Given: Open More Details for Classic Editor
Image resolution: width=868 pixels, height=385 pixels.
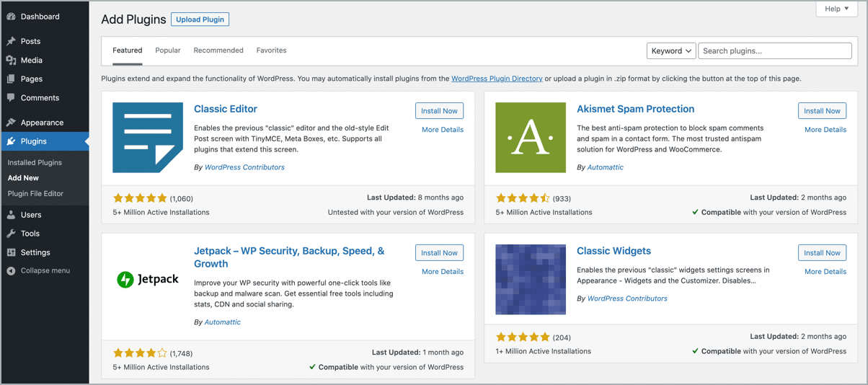Looking at the screenshot, I should 443,130.
